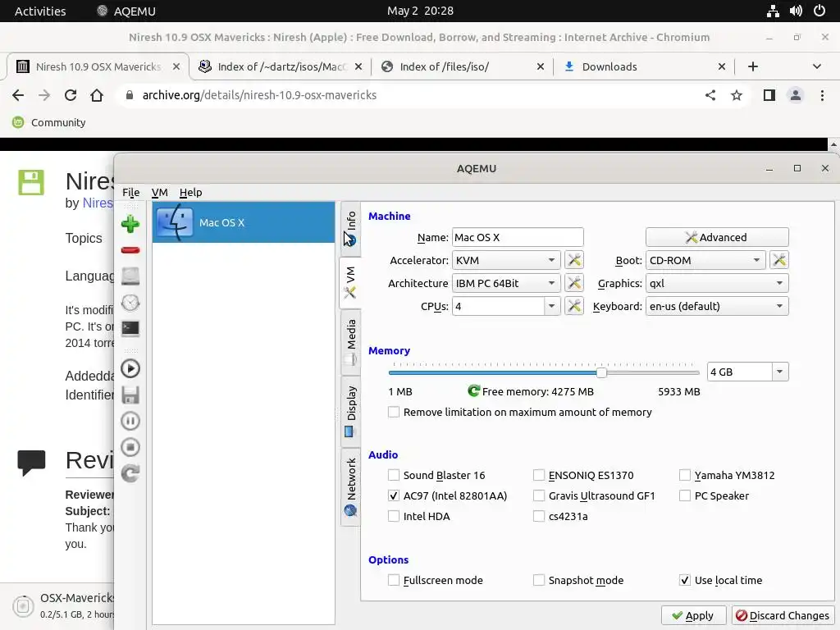Go back in Chromium

coord(18,95)
